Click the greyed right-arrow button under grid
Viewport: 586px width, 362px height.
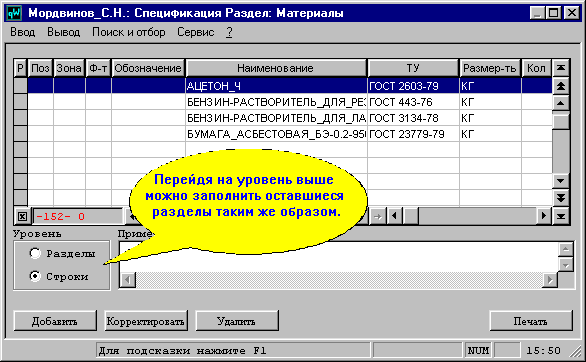(377, 216)
